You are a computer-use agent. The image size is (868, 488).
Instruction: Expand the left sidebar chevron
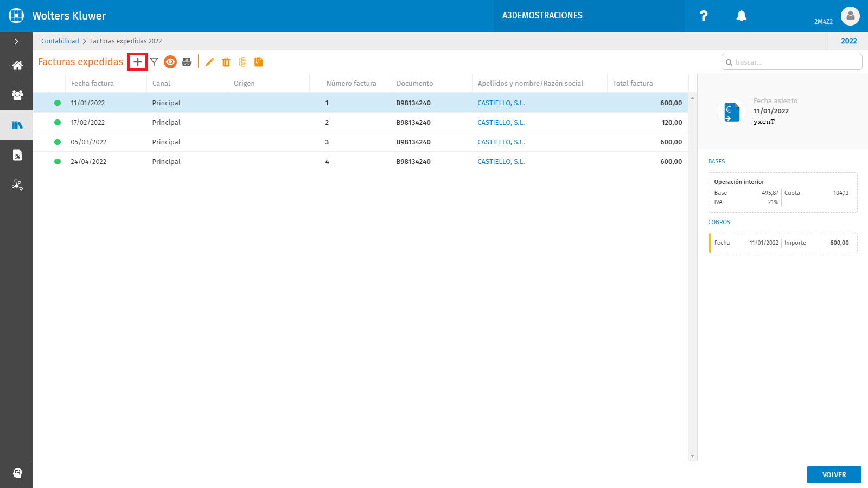click(16, 41)
